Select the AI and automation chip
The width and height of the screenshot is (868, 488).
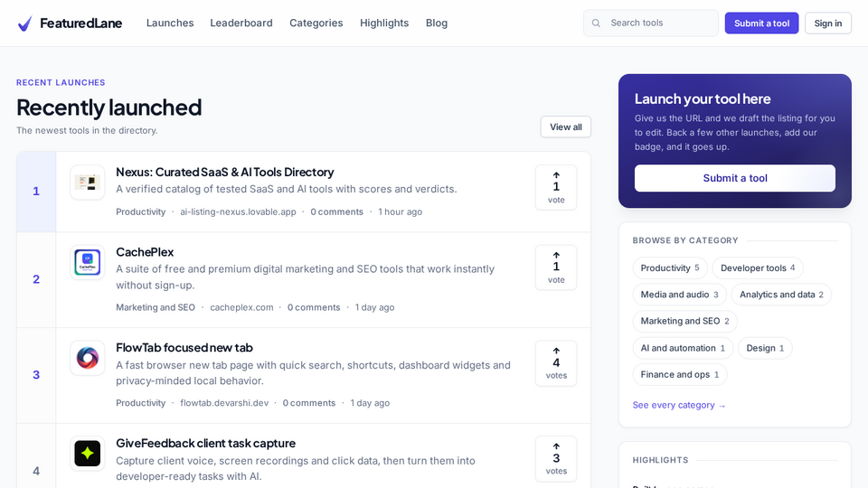coord(683,348)
